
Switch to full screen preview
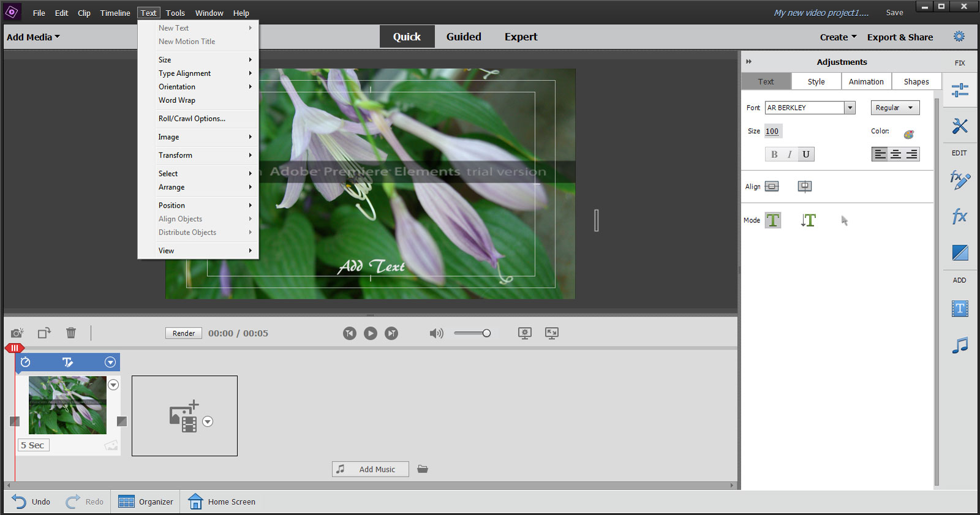tap(552, 333)
